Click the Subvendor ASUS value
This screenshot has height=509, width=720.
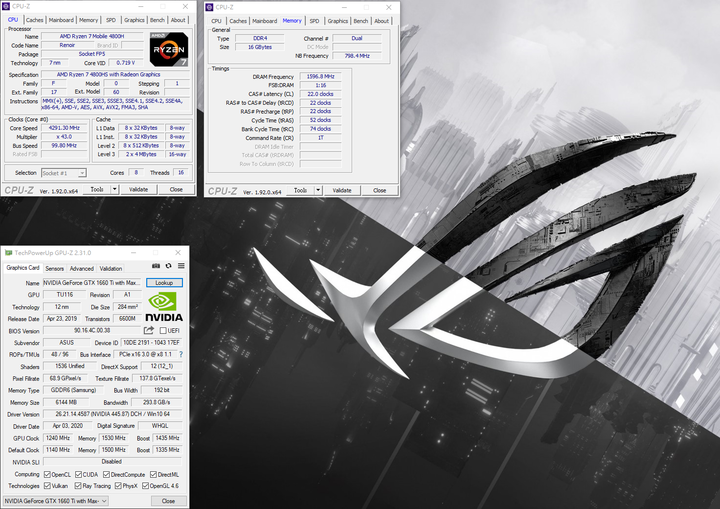point(66,342)
